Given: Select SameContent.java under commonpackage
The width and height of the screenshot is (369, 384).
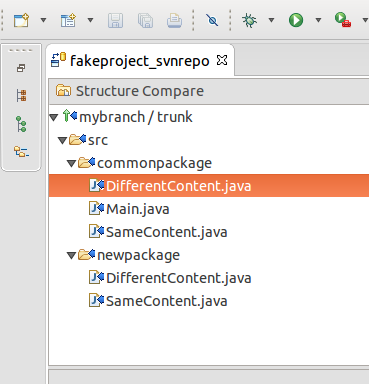Looking at the screenshot, I should (167, 232).
